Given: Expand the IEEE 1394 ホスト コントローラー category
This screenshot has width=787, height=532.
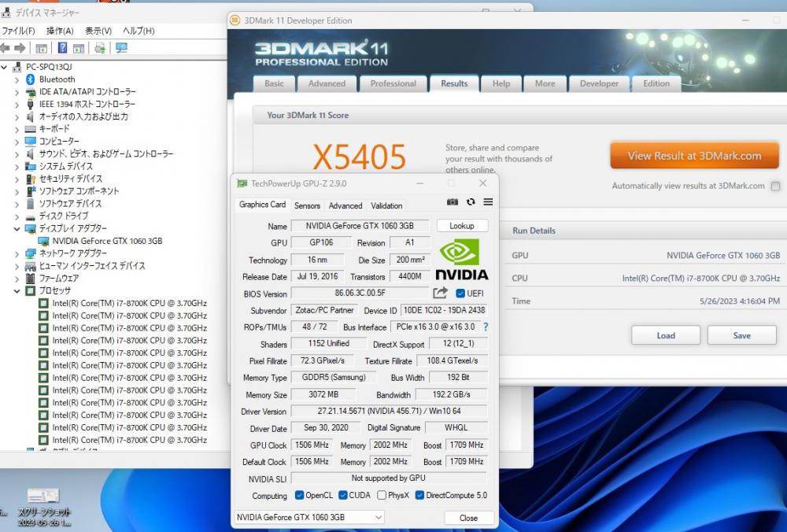Looking at the screenshot, I should [17, 105].
